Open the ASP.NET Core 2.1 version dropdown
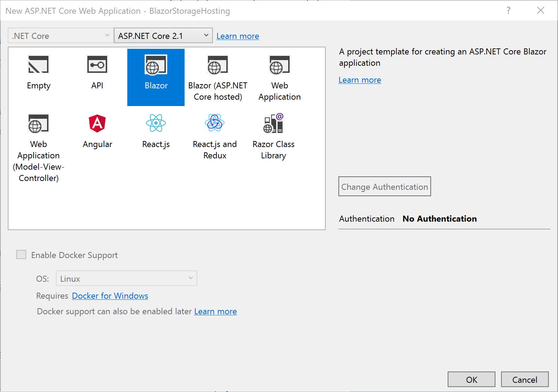 click(163, 36)
